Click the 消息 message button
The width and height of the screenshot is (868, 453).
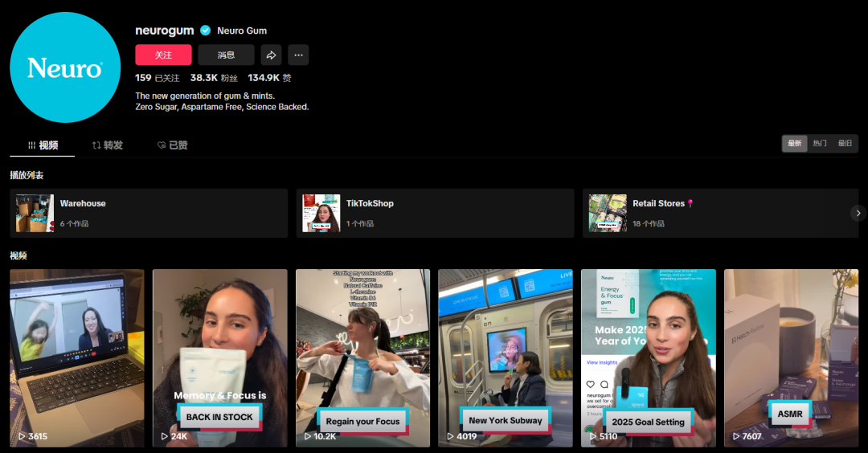[x=226, y=55]
